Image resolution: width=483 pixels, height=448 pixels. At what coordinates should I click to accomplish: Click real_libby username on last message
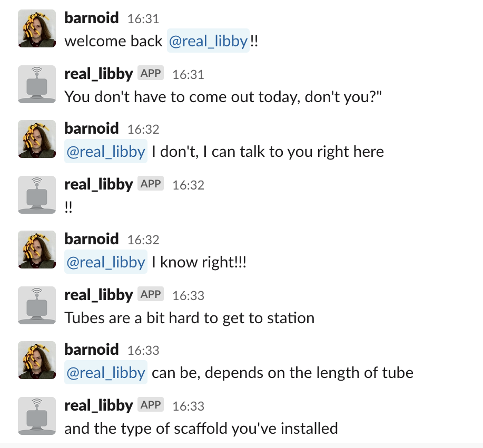(98, 405)
